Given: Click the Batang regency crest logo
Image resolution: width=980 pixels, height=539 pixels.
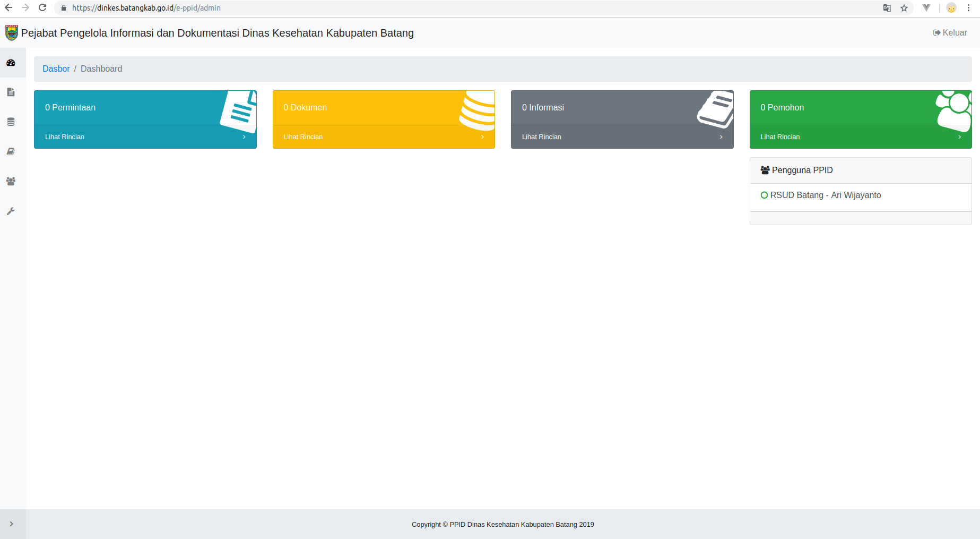Looking at the screenshot, I should tap(12, 33).
